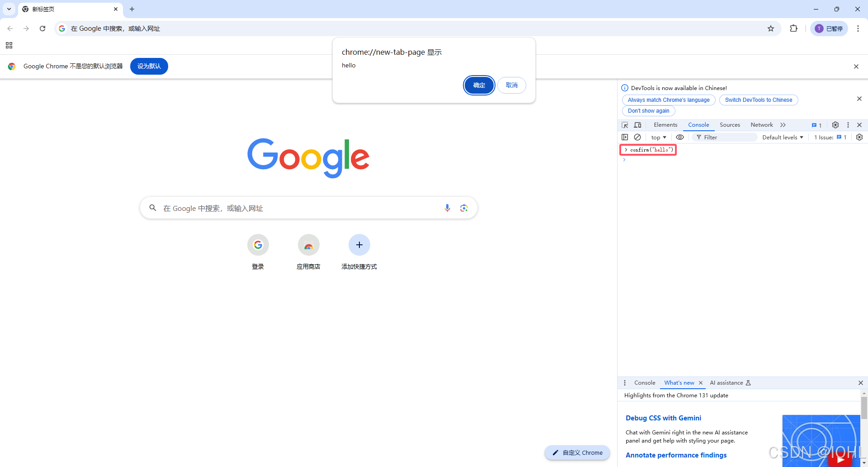868x467 pixels.
Task: Activate the inspect element picker icon
Action: pyautogui.click(x=625, y=125)
